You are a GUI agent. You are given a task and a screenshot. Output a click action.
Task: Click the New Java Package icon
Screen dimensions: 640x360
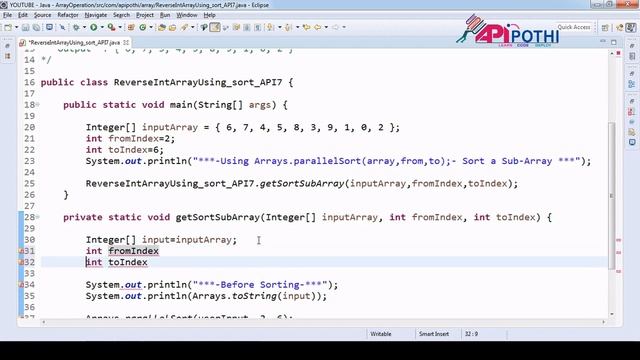click(x=131, y=27)
